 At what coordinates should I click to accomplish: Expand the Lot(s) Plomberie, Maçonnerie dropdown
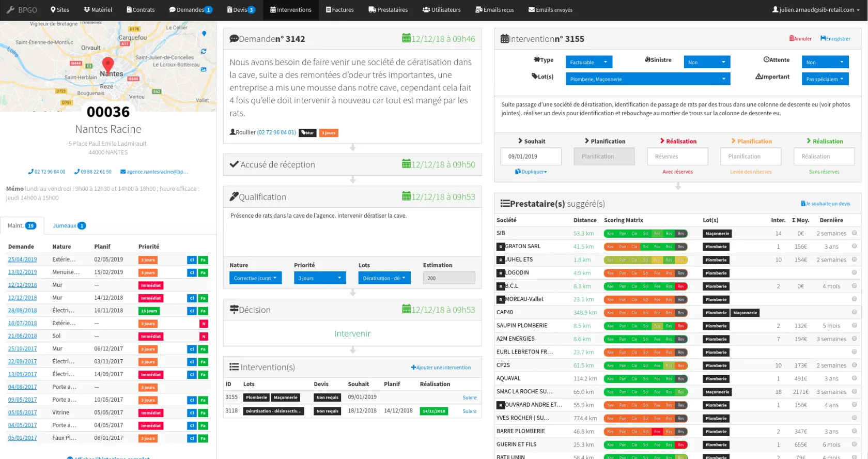point(648,79)
